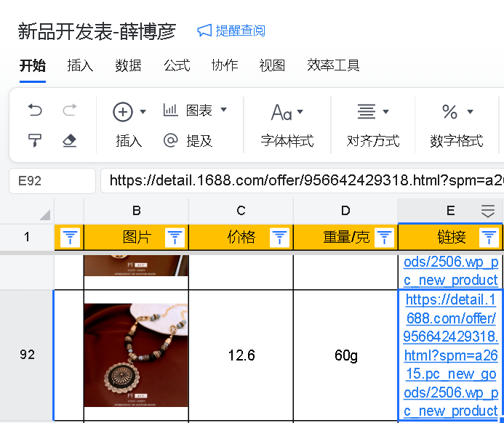This screenshot has height=423, width=504.
Task: Toggle filter on 重量/克 column header
Action: 384,237
